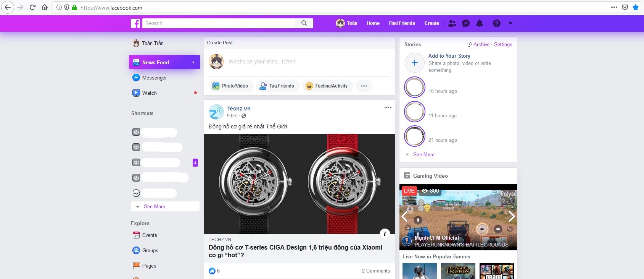The height and width of the screenshot is (279, 644).
Task: Click the Pocket save icon
Action: pyautogui.click(x=625, y=7)
